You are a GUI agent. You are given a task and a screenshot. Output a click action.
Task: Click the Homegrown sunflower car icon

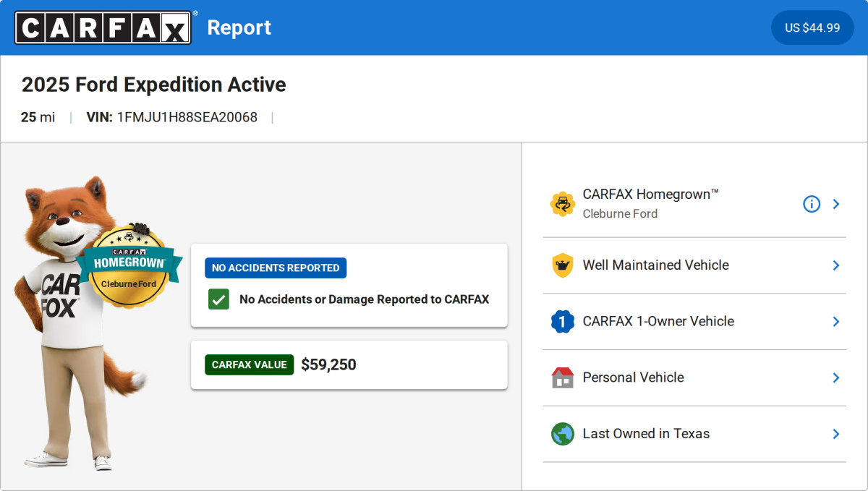coord(562,204)
